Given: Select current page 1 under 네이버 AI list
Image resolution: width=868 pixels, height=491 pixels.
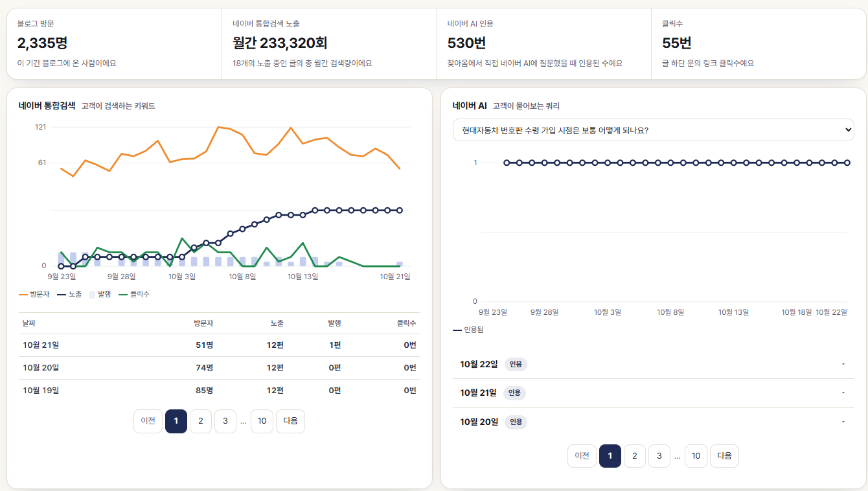Looking at the screenshot, I should pyautogui.click(x=610, y=456).
